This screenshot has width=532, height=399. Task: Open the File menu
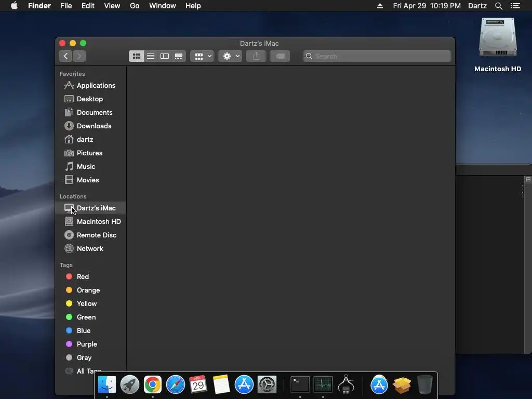tap(66, 6)
